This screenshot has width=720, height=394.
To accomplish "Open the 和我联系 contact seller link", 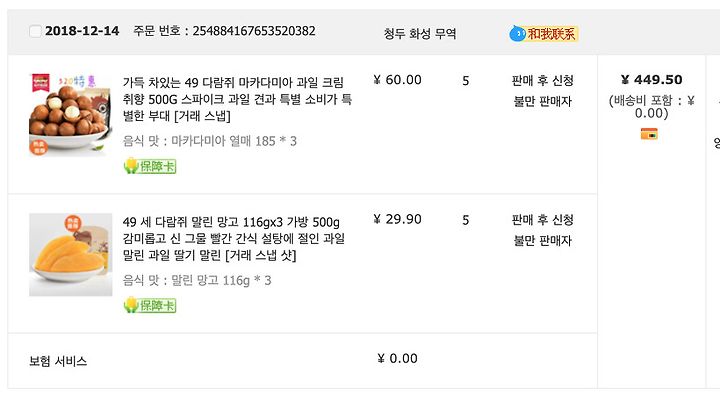I will coord(551,34).
